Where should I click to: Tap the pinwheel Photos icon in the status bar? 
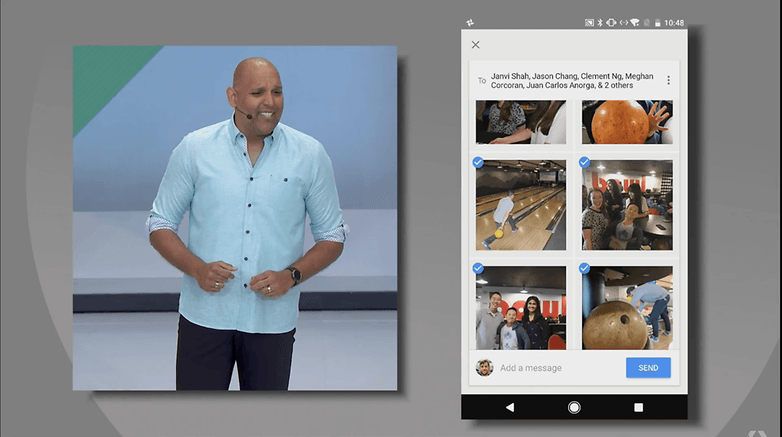(470, 22)
